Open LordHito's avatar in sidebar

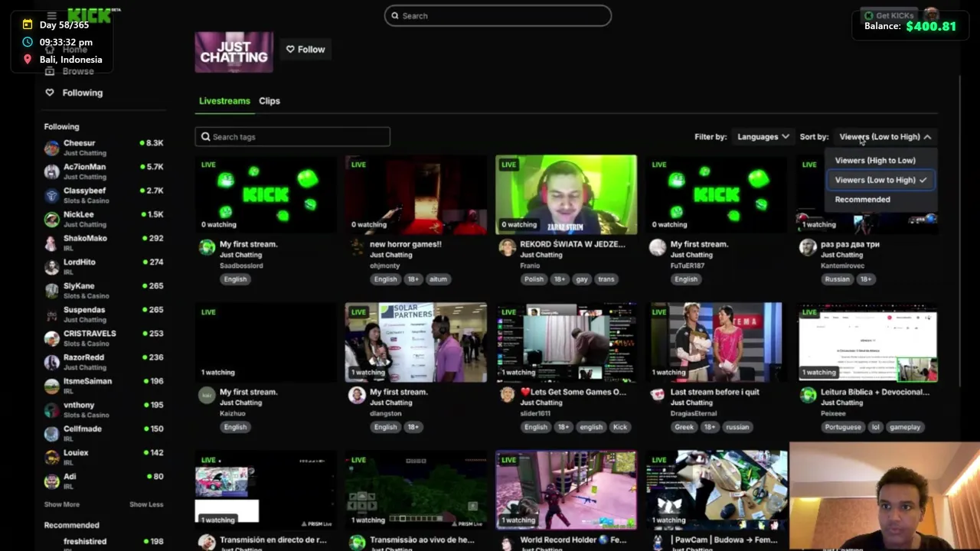tap(51, 266)
